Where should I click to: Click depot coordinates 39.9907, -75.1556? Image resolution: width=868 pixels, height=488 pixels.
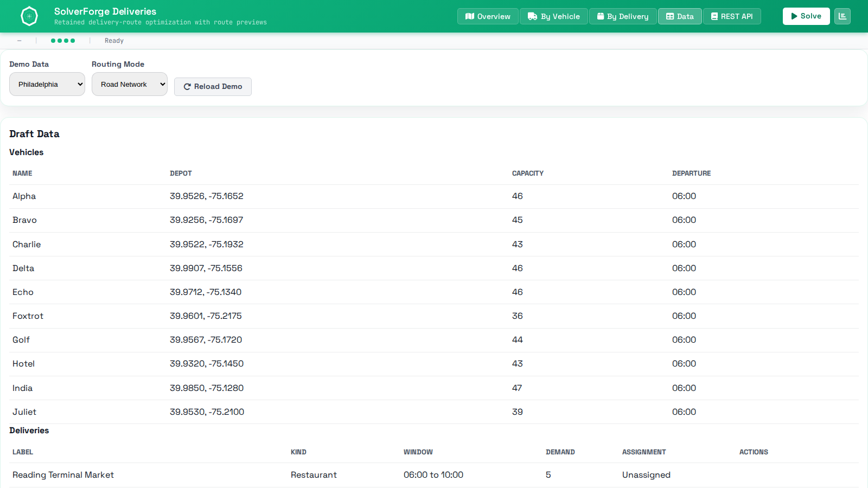pyautogui.click(x=206, y=268)
